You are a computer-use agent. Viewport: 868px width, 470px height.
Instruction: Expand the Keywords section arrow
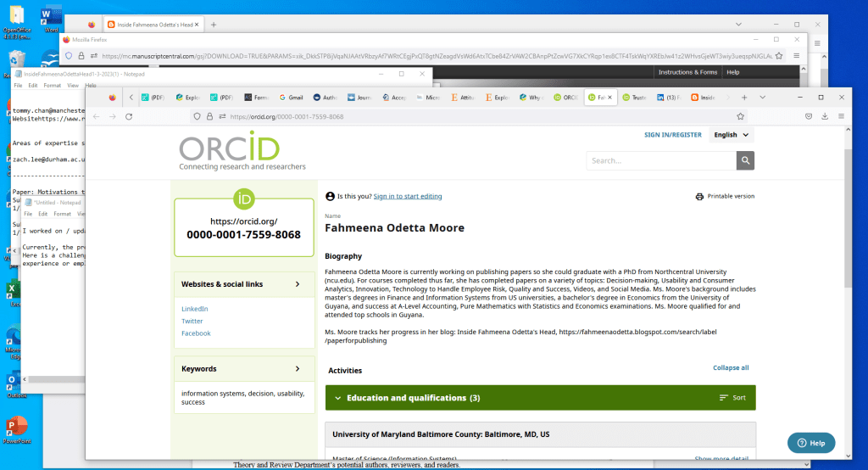click(298, 368)
